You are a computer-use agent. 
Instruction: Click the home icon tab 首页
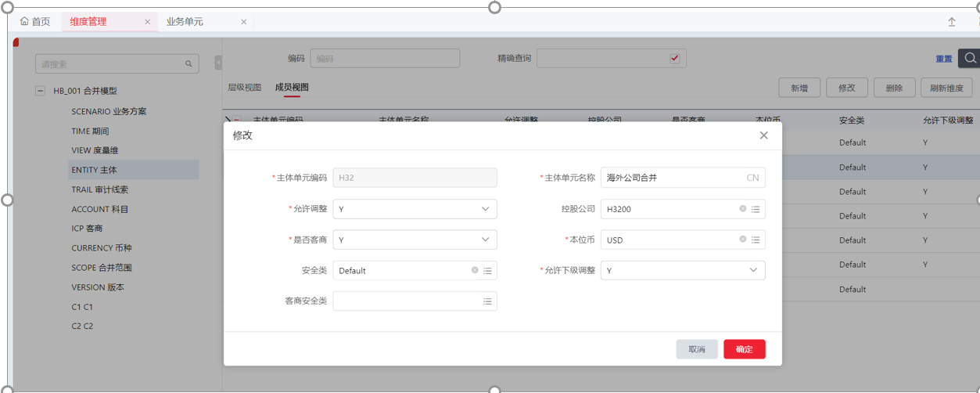pyautogui.click(x=34, y=22)
